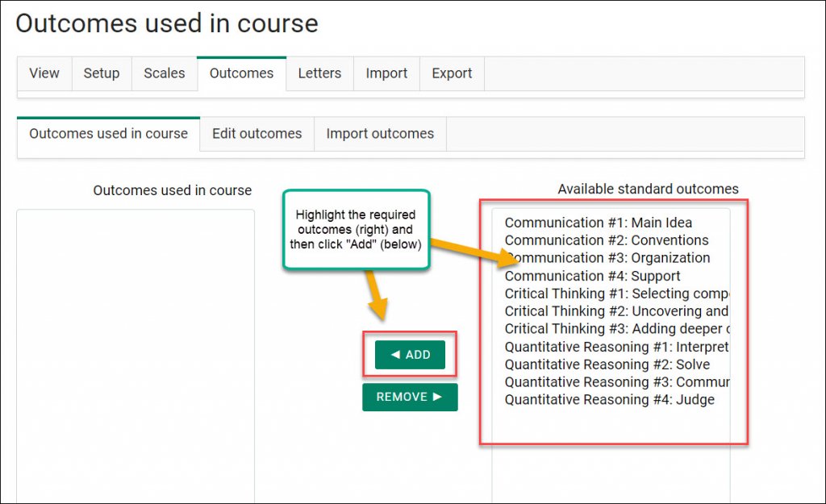Open the Scales tab
Screen dimensions: 826x504
165,73
